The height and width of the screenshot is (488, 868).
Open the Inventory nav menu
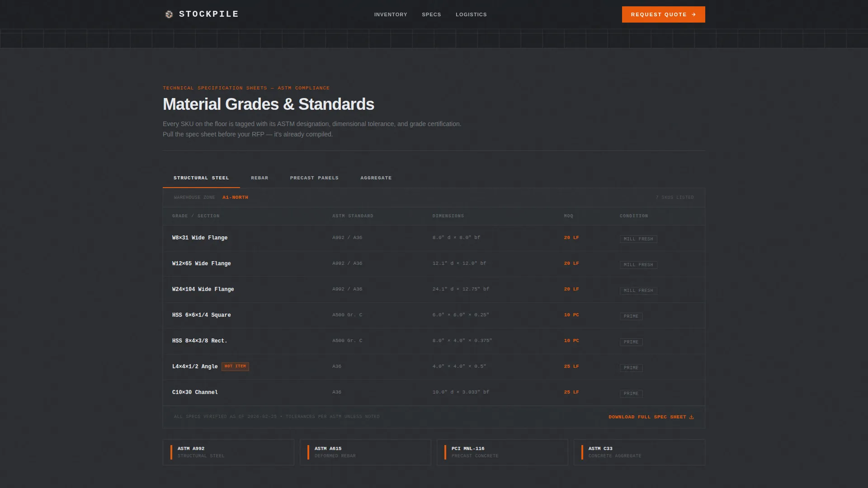pyautogui.click(x=391, y=14)
